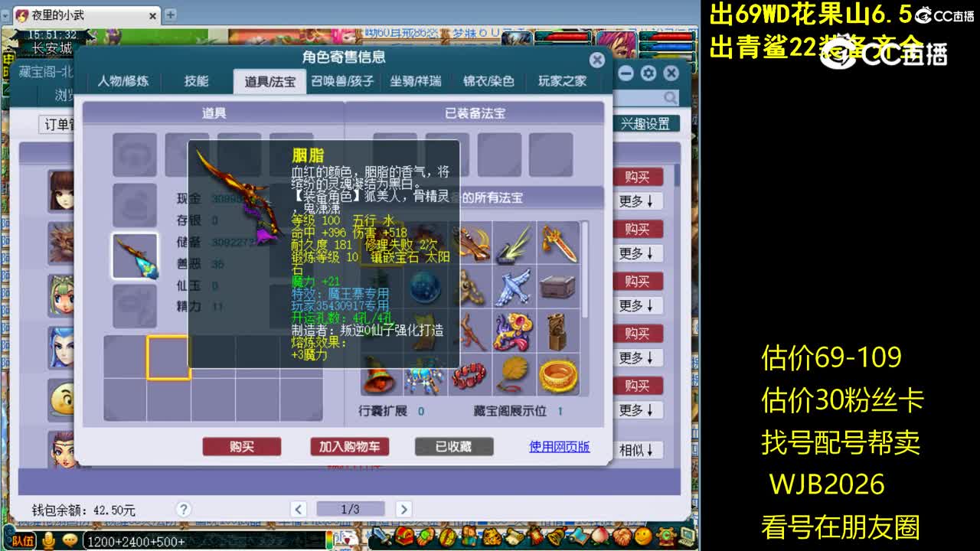Viewport: 980px width, 551px height.
Task: Open the treasure chest toolbar icon
Action: [x=405, y=536]
